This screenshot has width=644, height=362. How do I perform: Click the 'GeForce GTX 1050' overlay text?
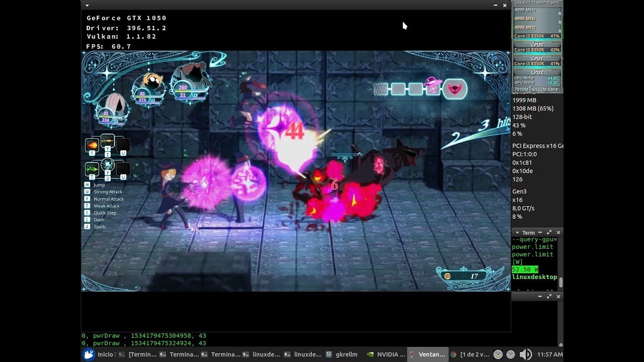(x=126, y=18)
